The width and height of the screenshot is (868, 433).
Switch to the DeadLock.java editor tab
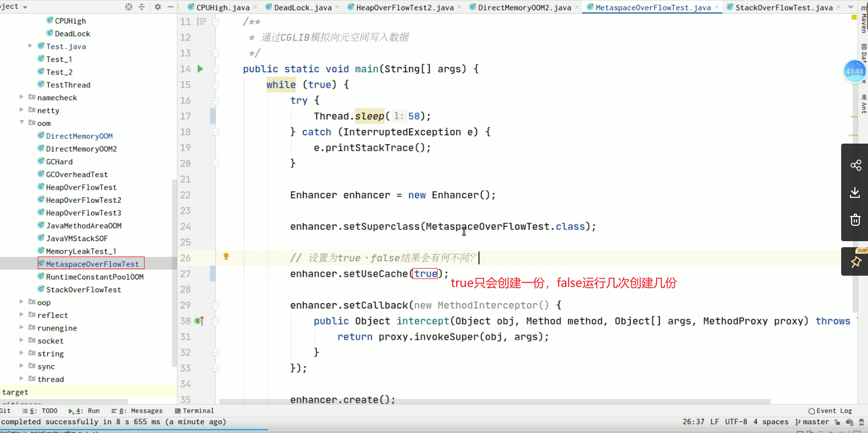click(x=302, y=7)
